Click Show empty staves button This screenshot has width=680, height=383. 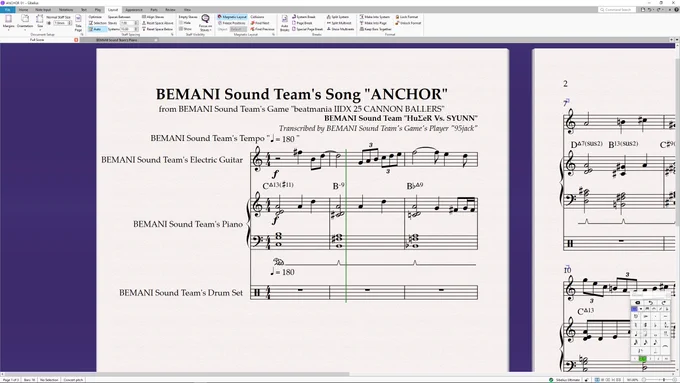pyautogui.click(x=185, y=29)
